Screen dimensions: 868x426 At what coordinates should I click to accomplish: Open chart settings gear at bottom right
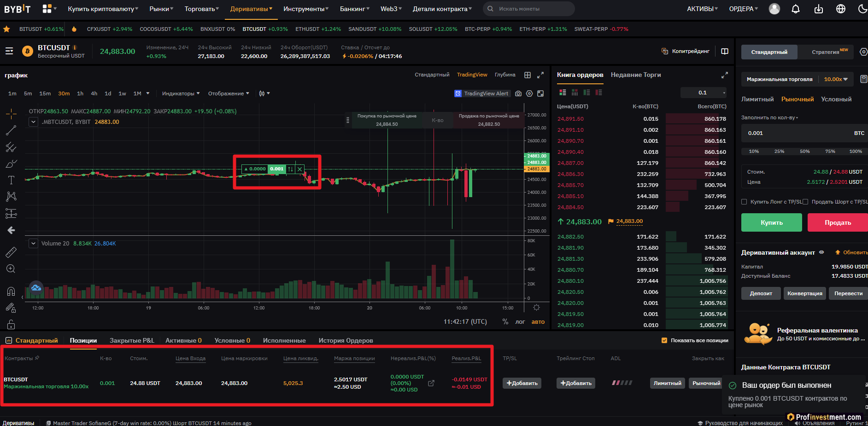coord(536,308)
